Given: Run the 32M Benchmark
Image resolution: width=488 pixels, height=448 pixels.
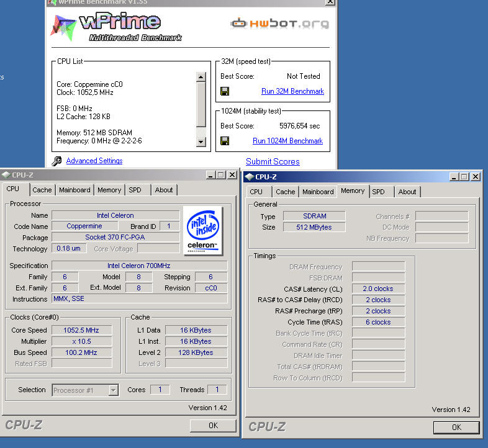Looking at the screenshot, I should point(292,91).
